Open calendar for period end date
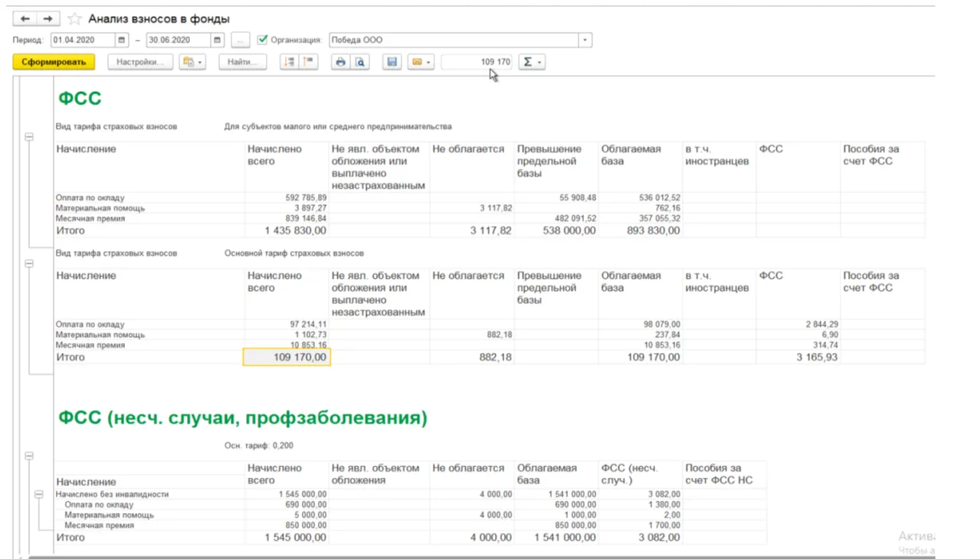This screenshot has height=559, width=980. tap(218, 40)
